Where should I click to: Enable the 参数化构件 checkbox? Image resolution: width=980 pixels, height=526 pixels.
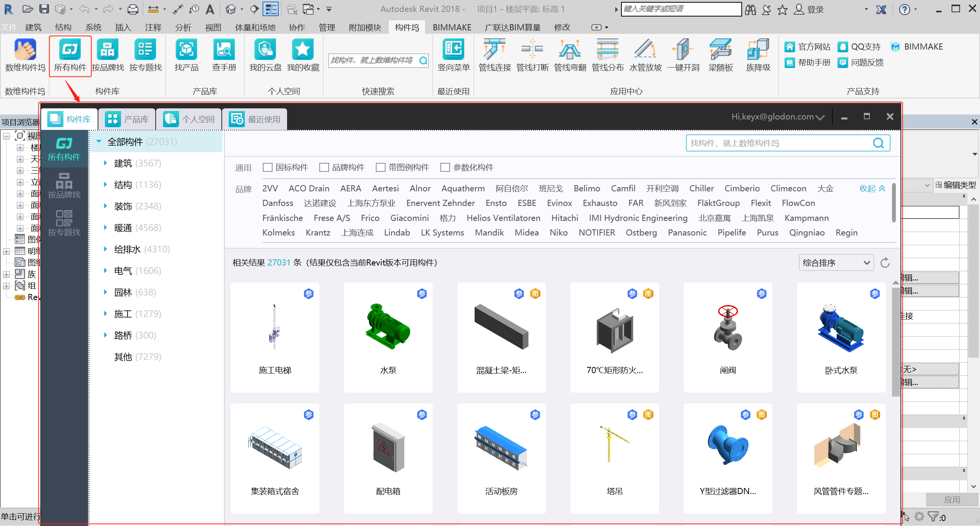445,168
